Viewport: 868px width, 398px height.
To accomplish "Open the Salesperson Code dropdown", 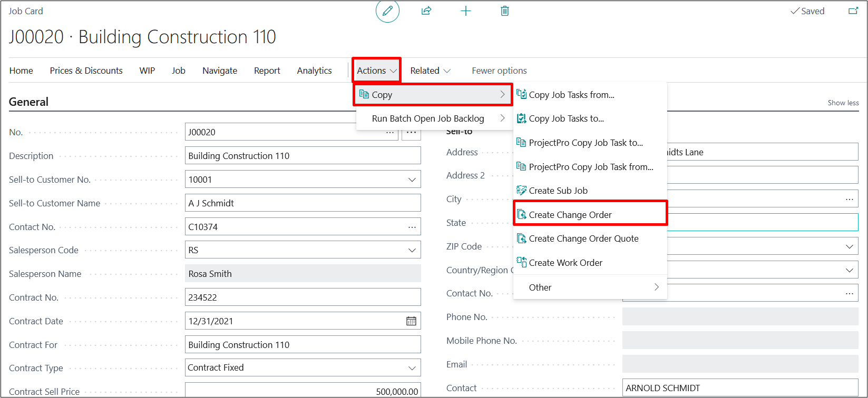I will point(412,250).
